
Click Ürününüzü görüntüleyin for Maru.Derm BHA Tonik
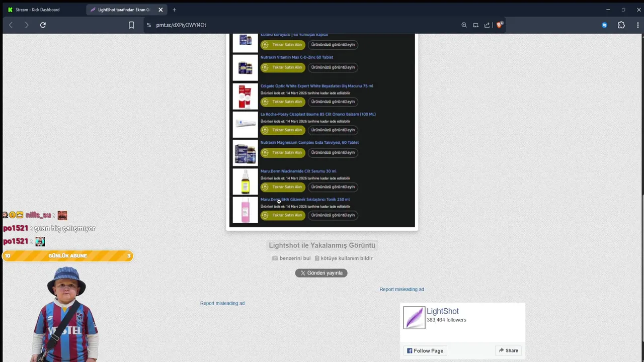pos(333,215)
